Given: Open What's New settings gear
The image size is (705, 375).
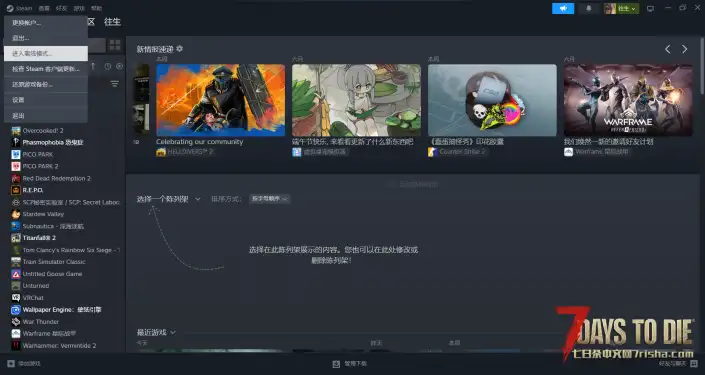Looking at the screenshot, I should pos(180,49).
